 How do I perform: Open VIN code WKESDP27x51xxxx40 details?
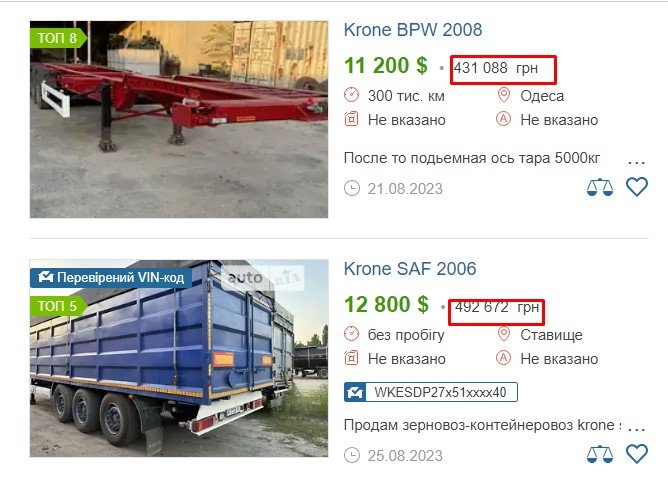click(x=431, y=392)
